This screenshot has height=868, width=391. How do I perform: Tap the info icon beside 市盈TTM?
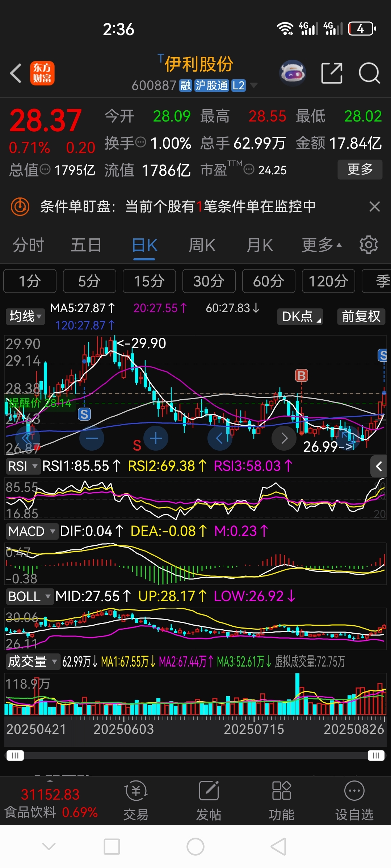pyautogui.click(x=249, y=169)
